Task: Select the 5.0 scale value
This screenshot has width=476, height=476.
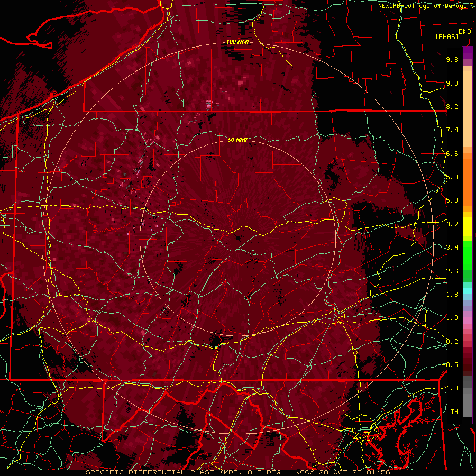Action: tap(452, 200)
